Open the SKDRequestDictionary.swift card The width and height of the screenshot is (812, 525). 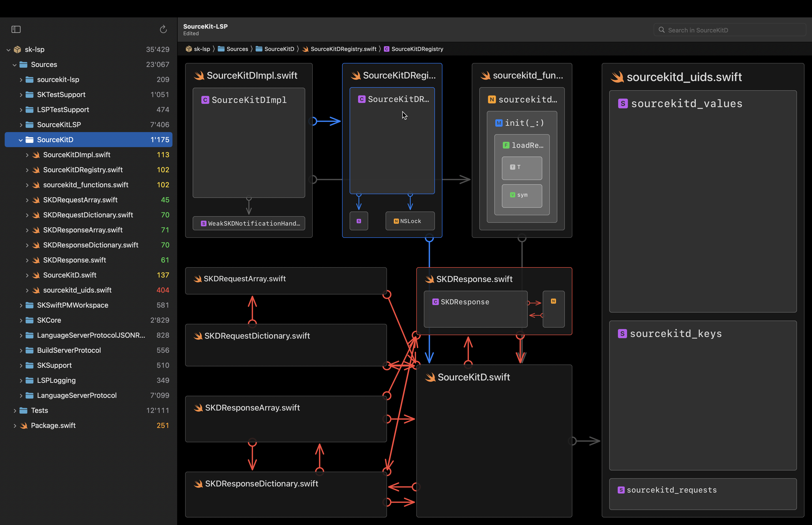tap(285, 345)
